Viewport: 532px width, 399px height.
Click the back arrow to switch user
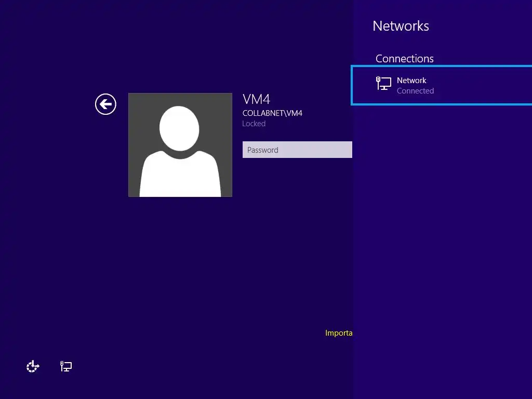(x=105, y=104)
